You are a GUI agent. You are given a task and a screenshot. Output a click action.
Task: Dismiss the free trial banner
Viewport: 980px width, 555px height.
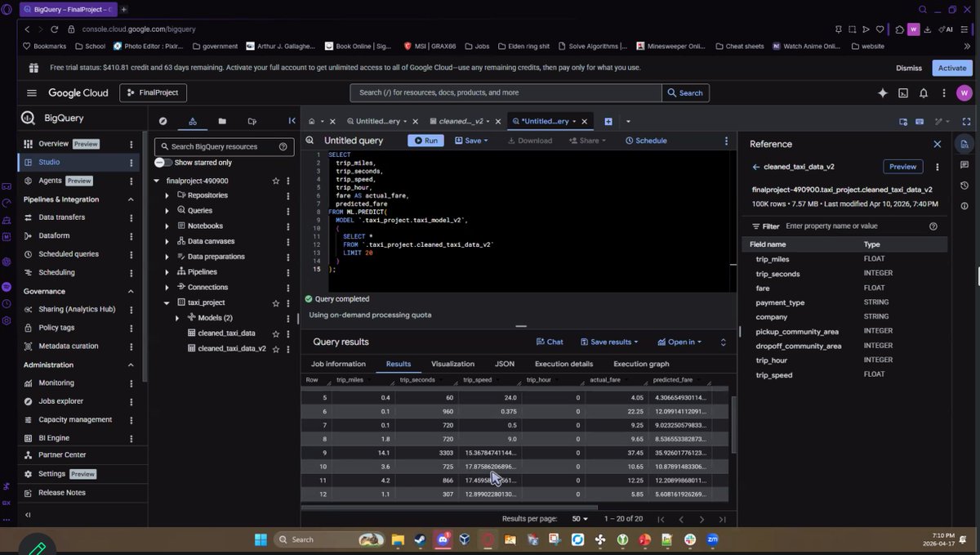909,68
